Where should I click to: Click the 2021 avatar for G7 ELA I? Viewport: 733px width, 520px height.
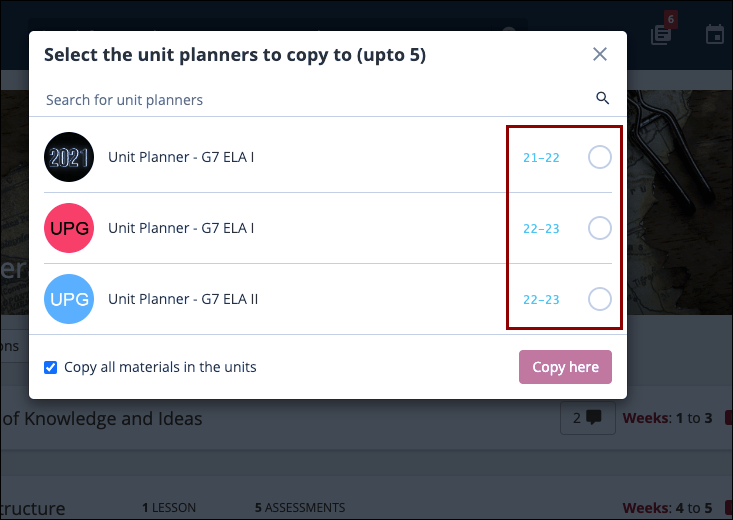[x=69, y=157]
